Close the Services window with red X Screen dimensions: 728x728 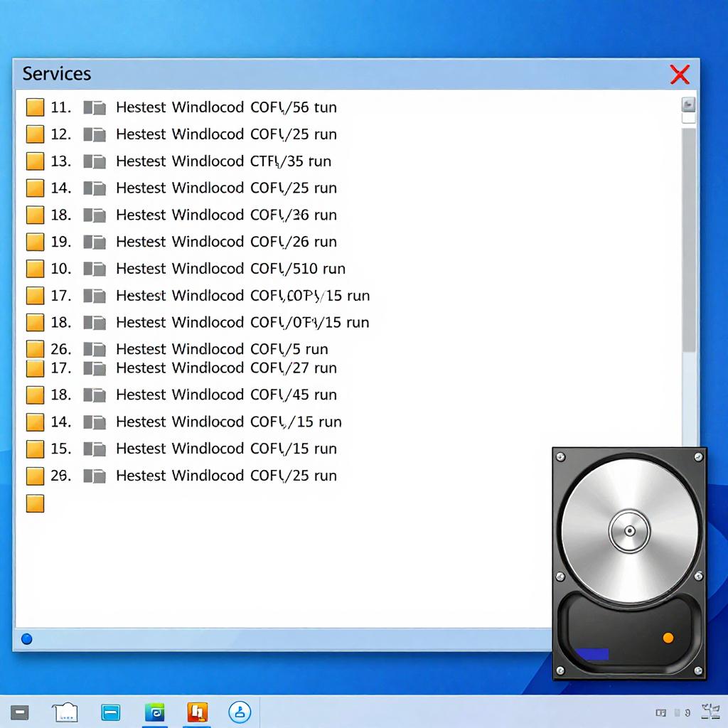click(680, 74)
